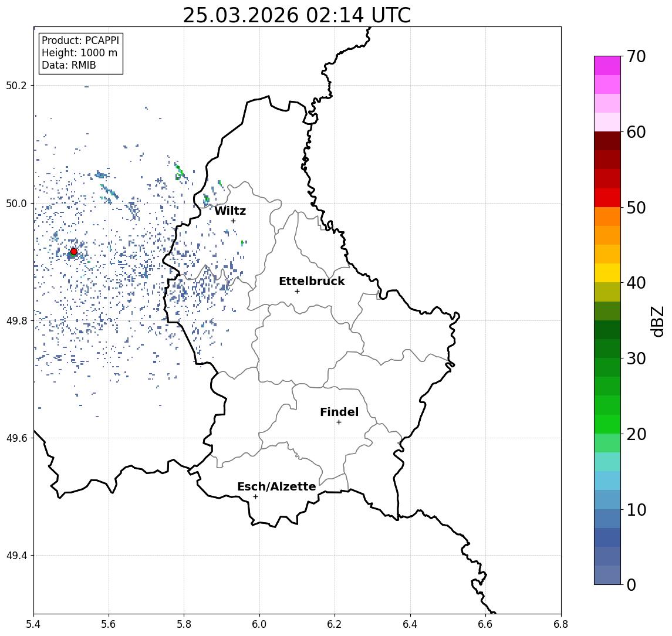Click the longitude axis label 5.8
Screen dimensions: 672x636
(x=184, y=624)
